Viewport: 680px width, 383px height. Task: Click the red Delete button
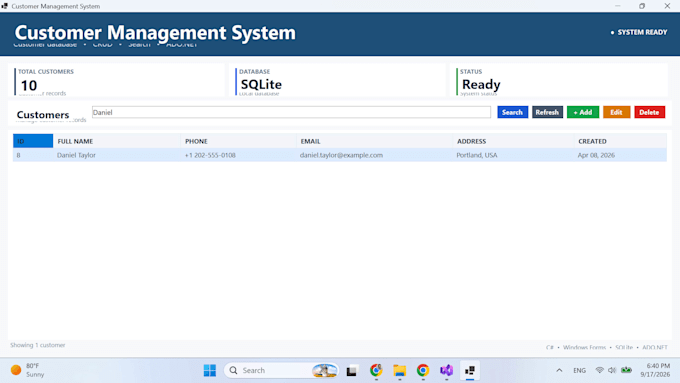(x=649, y=112)
